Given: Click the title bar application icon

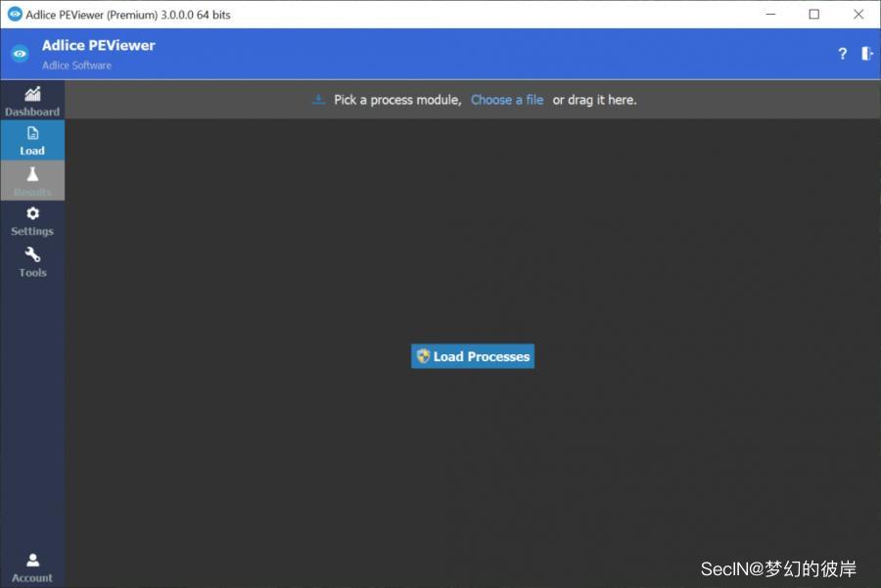Looking at the screenshot, I should pyautogui.click(x=15, y=14).
